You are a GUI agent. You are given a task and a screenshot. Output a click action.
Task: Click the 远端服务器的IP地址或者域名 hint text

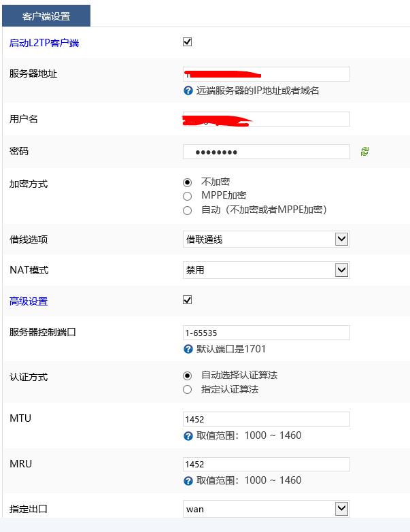coord(258,90)
